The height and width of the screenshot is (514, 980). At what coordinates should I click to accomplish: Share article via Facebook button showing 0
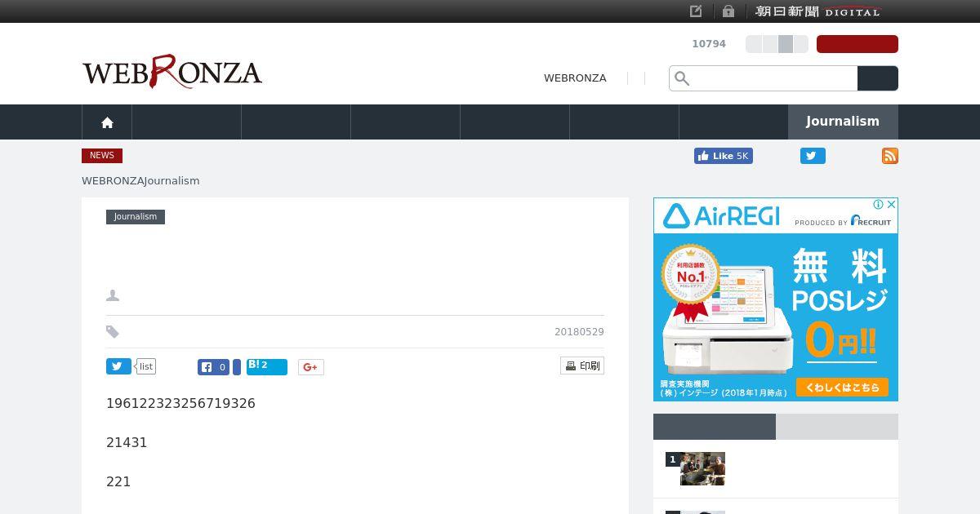(x=213, y=367)
